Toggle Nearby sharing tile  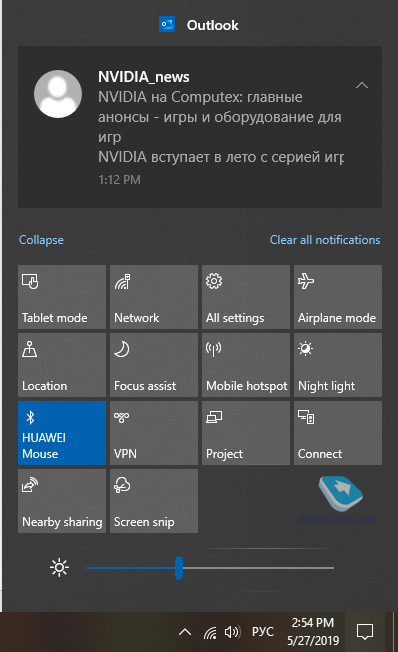pyautogui.click(x=62, y=501)
